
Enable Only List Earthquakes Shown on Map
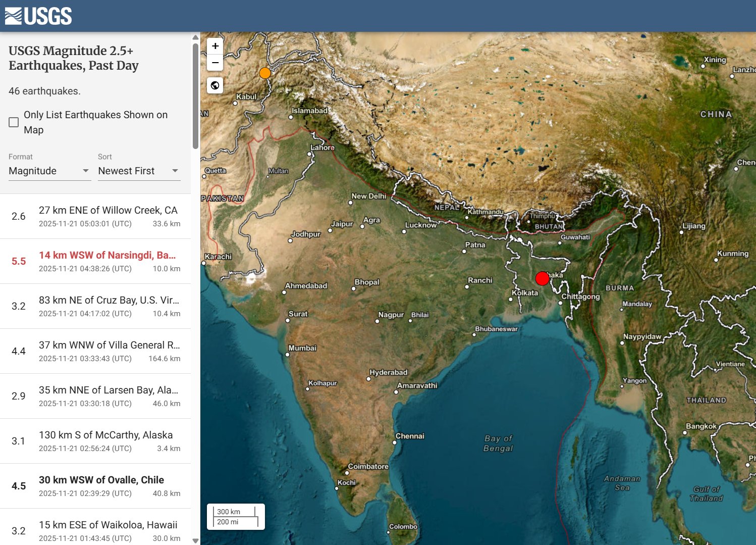tap(14, 122)
